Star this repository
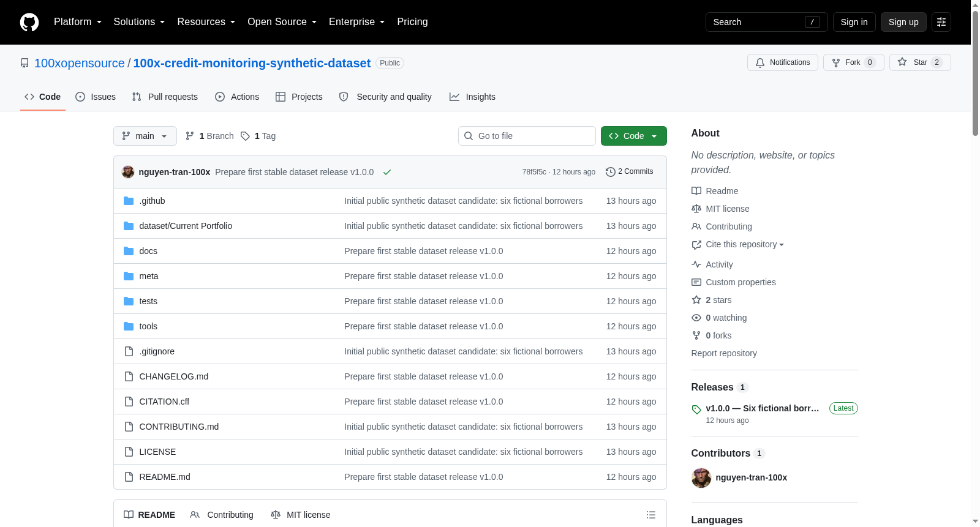980x527 pixels. (920, 62)
